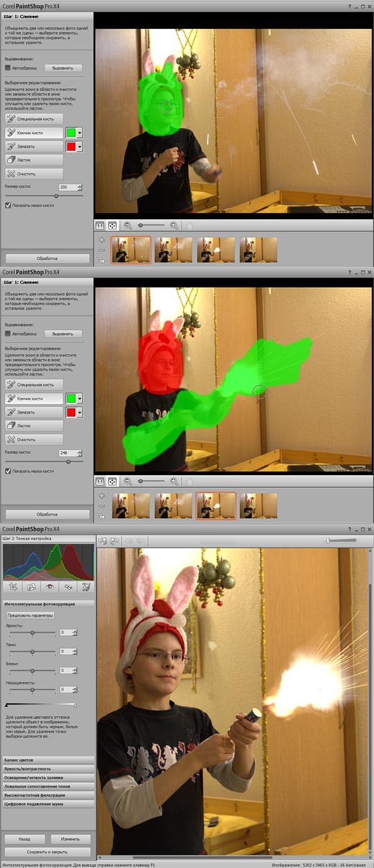The height and width of the screenshot is (868, 374).
Task: Click Очистить button in brush-size-248 window
Action: (34, 439)
